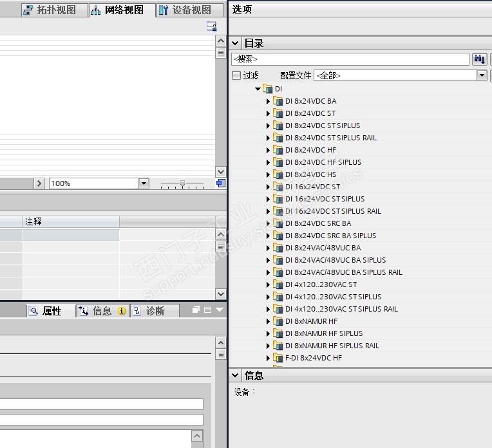Select DI 16x24VDC ST SIPLUS item

325,199
